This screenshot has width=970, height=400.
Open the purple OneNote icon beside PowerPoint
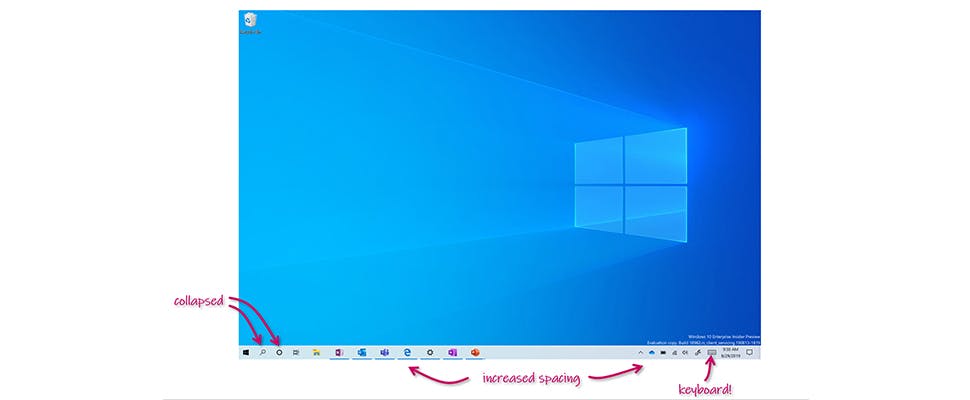[x=452, y=352]
